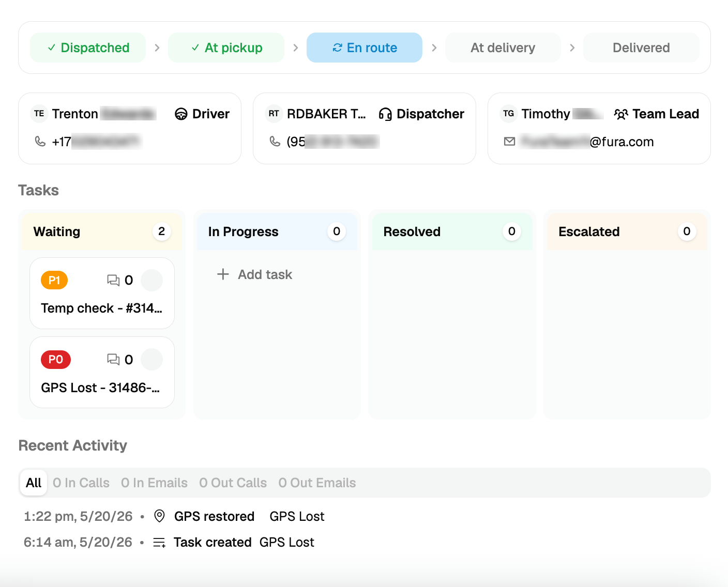
Task: Click the phone icon under Trenton driver
Action: (40, 141)
